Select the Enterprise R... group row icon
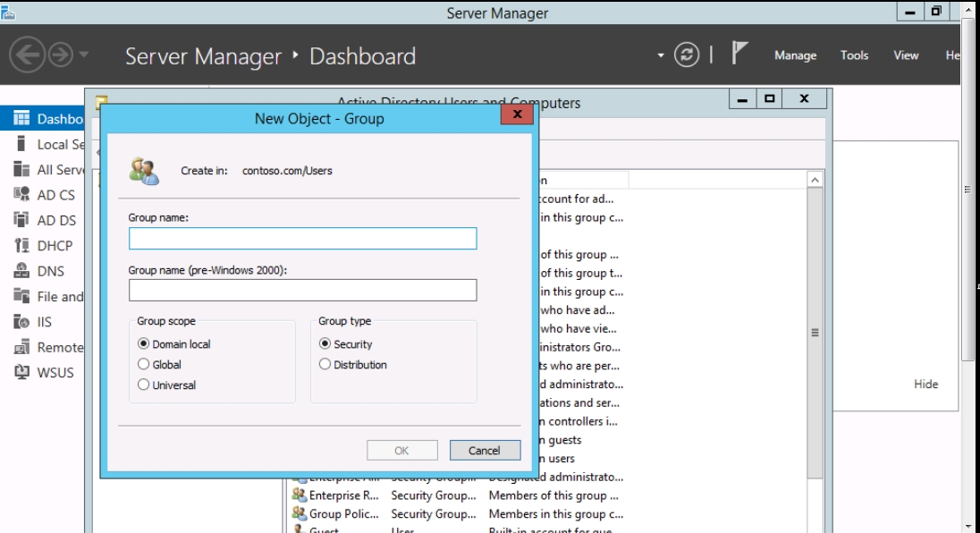Viewport: 980px width, 533px height. click(x=300, y=495)
